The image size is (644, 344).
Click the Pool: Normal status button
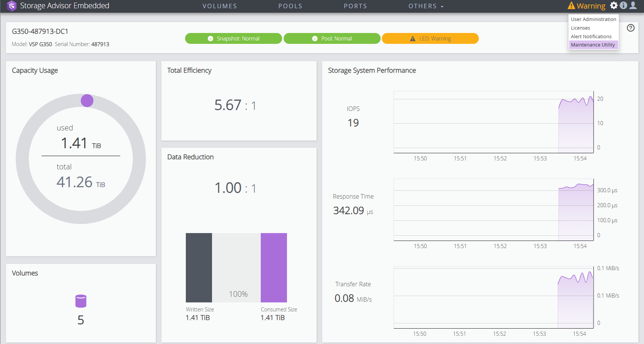tap(332, 39)
